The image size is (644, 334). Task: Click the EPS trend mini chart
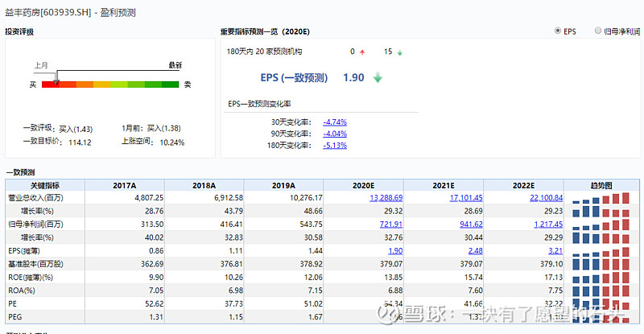(x=601, y=251)
